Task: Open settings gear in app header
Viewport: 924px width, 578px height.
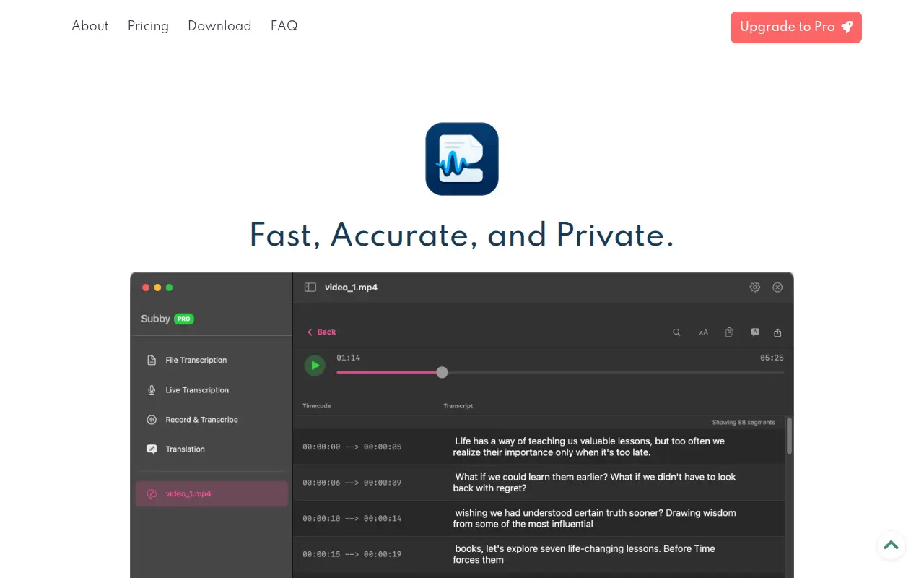Action: click(755, 287)
